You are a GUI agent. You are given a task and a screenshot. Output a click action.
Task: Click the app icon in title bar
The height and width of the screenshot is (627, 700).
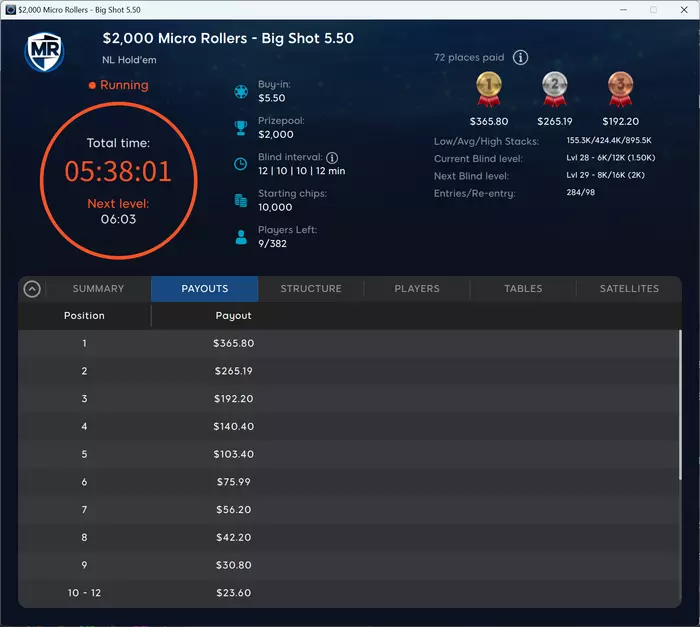tap(11, 9)
